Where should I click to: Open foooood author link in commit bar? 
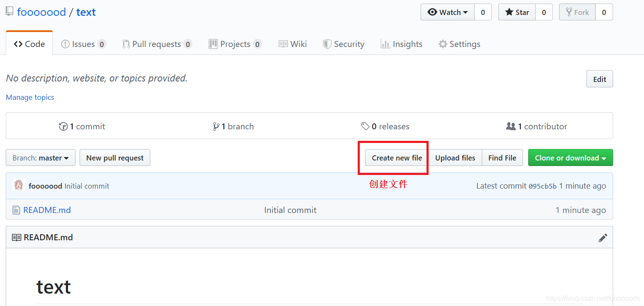click(45, 186)
